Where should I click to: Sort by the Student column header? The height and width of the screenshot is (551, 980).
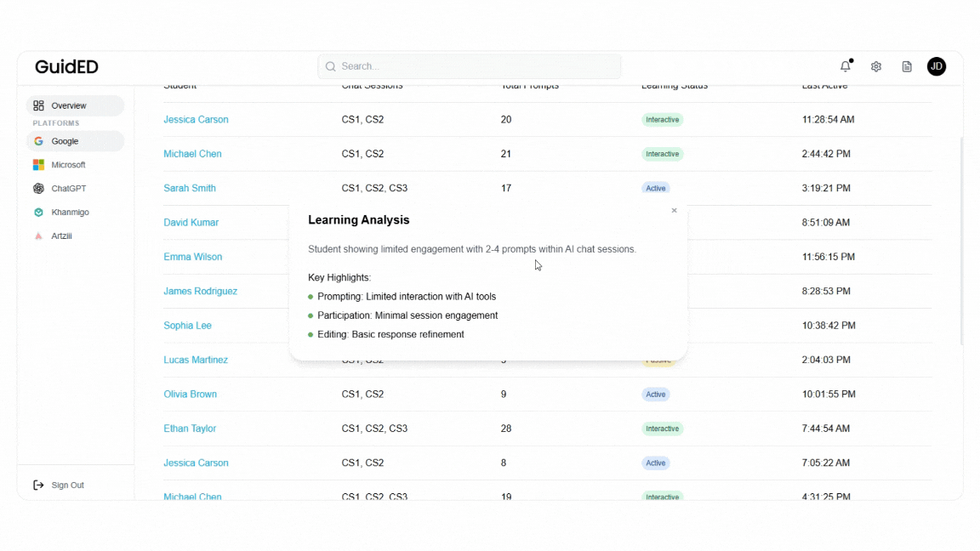pyautogui.click(x=180, y=85)
